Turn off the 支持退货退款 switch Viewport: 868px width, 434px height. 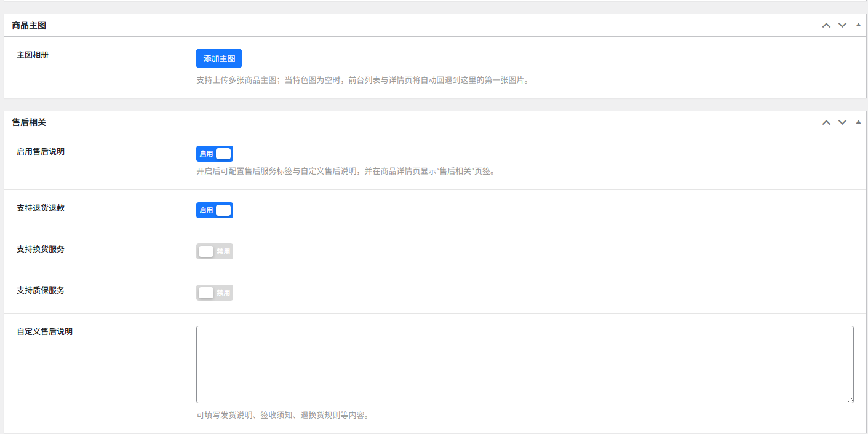215,210
